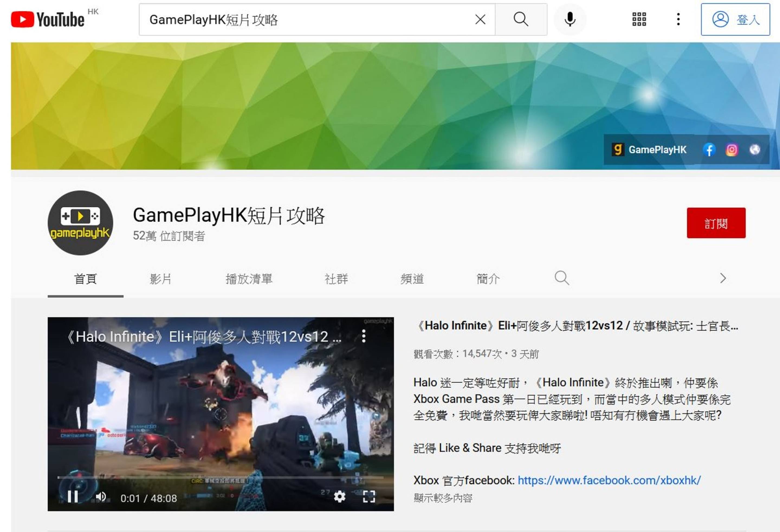Image resolution: width=780 pixels, height=532 pixels.
Task: Open the YouTube apps grid menu
Action: click(x=639, y=19)
